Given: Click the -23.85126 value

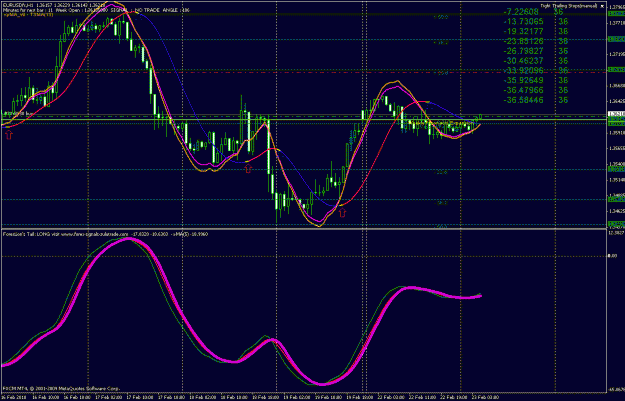Looking at the screenshot, I should coord(523,41).
